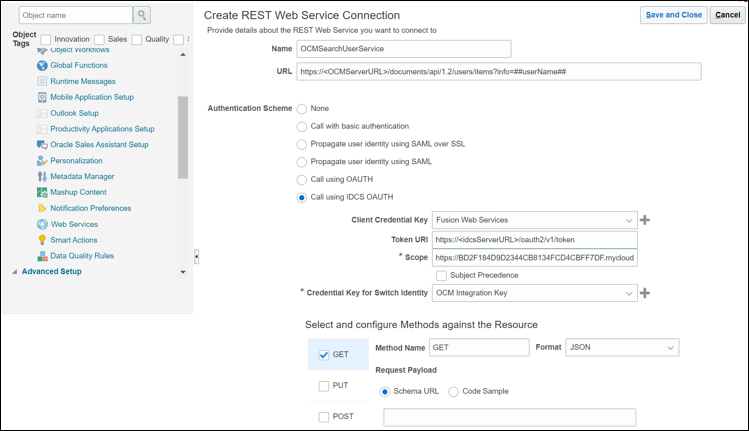Viewport: 749px width, 431px height.
Task: Open Data Quality Rules in the sidebar
Action: [x=82, y=256]
